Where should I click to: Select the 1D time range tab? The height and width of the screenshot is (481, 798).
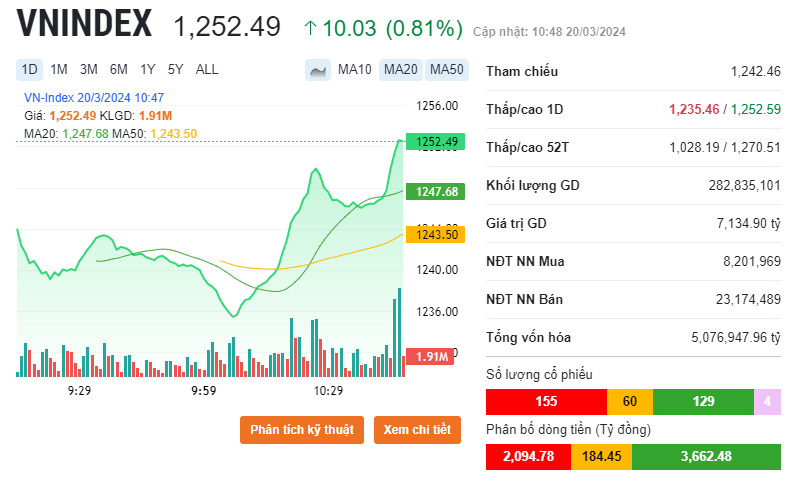tap(29, 70)
